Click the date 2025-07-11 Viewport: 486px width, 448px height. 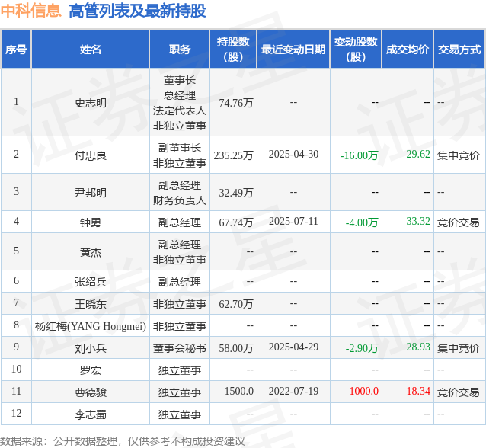coord(293,221)
